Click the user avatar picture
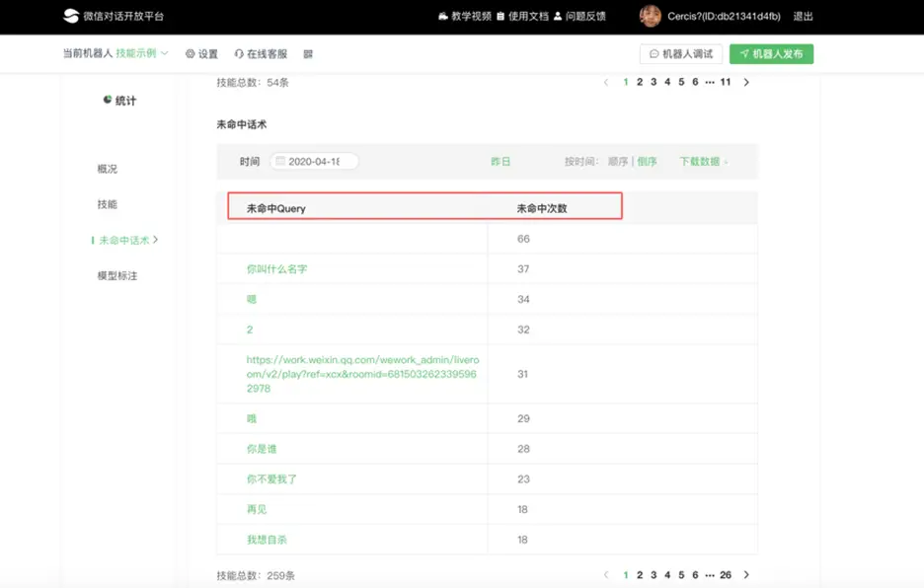Viewport: 924px width, 588px height. [x=650, y=16]
